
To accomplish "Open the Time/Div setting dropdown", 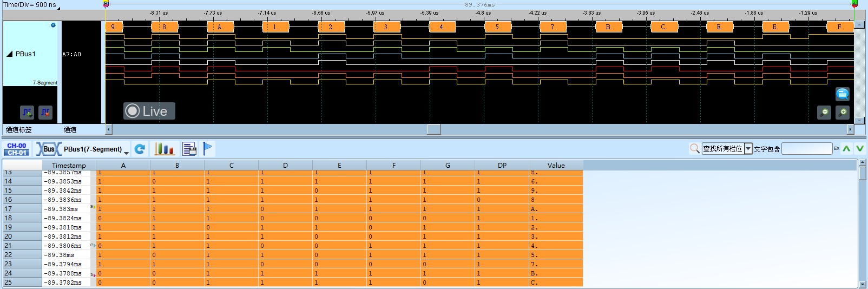I will coord(58,7).
